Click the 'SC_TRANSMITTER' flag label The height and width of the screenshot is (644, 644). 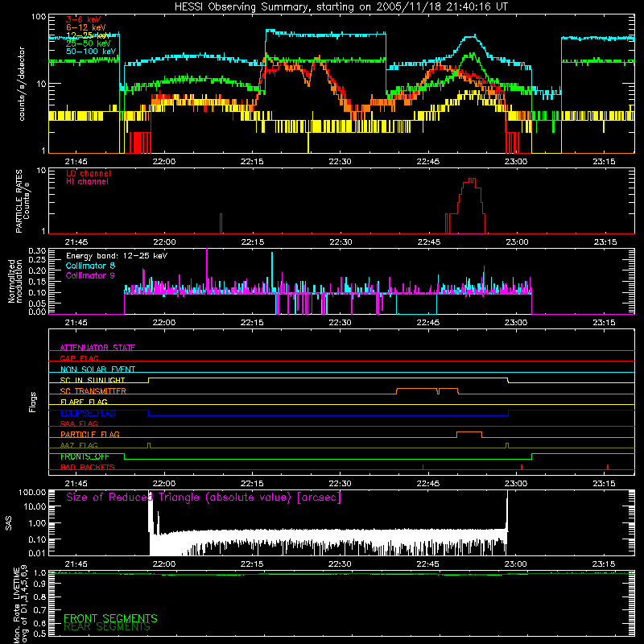(93, 390)
